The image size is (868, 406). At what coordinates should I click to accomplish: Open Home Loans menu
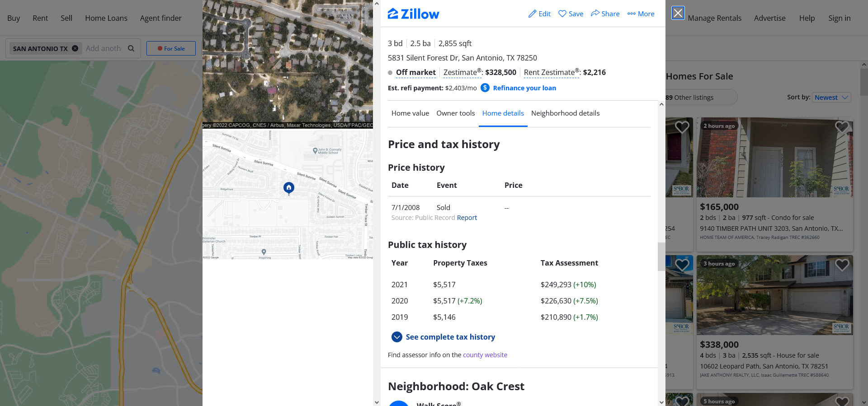106,18
